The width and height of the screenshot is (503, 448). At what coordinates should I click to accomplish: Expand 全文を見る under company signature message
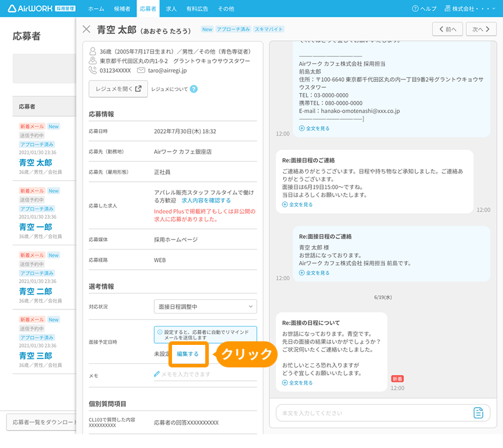tap(314, 128)
